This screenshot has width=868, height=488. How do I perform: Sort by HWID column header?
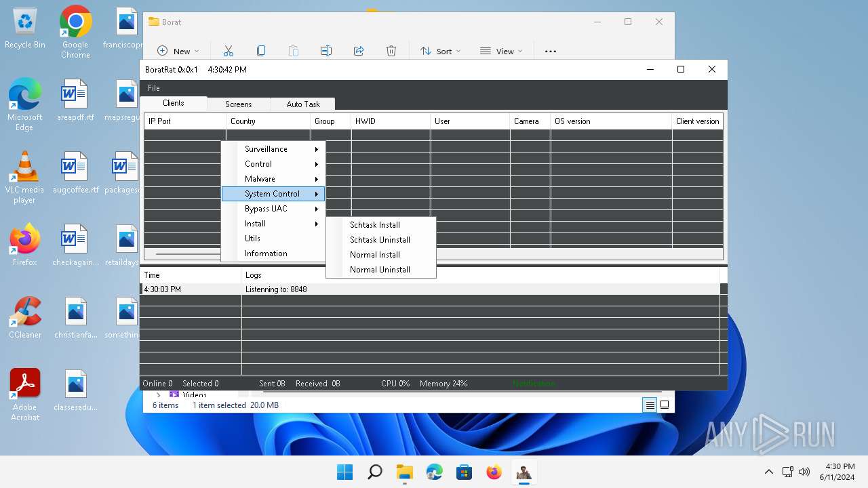391,121
